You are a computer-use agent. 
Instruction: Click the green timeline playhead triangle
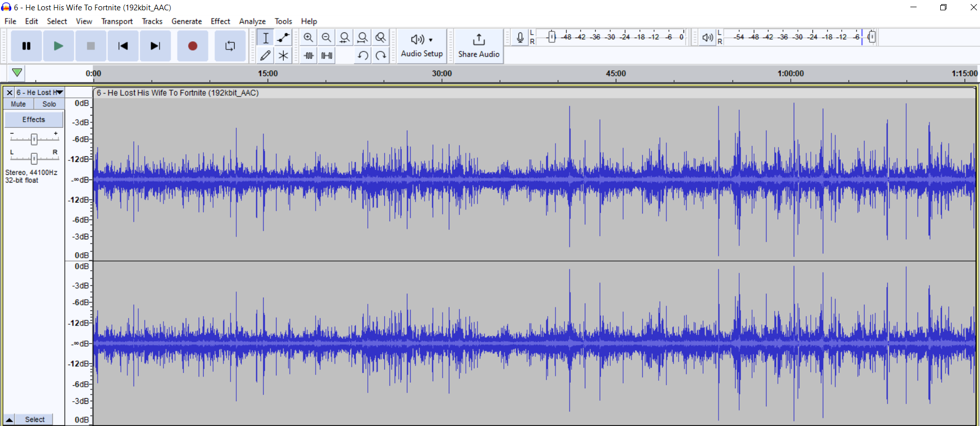click(17, 73)
